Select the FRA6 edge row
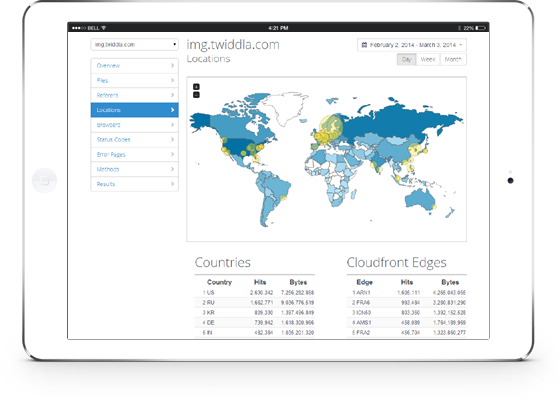The width and height of the screenshot is (560, 400). tap(407, 302)
